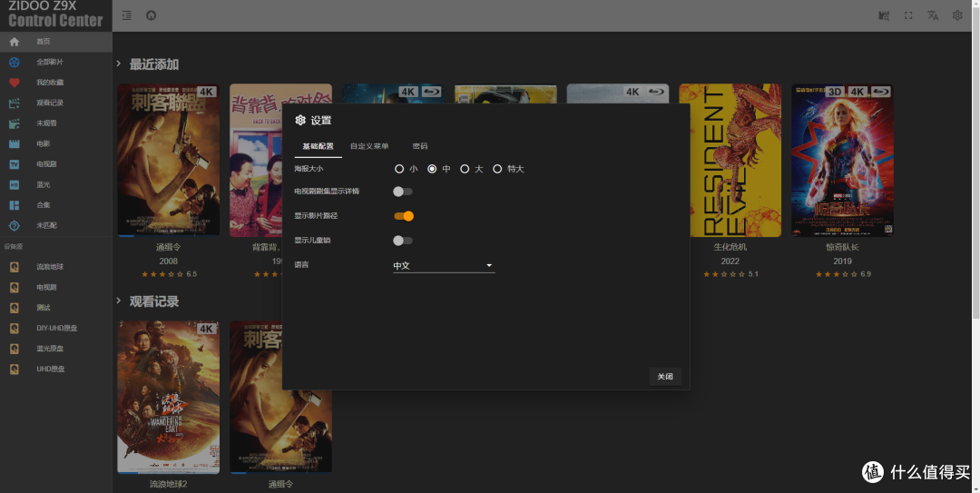Enable 显示儿童锁 switch
980x493 pixels.
[x=403, y=241]
